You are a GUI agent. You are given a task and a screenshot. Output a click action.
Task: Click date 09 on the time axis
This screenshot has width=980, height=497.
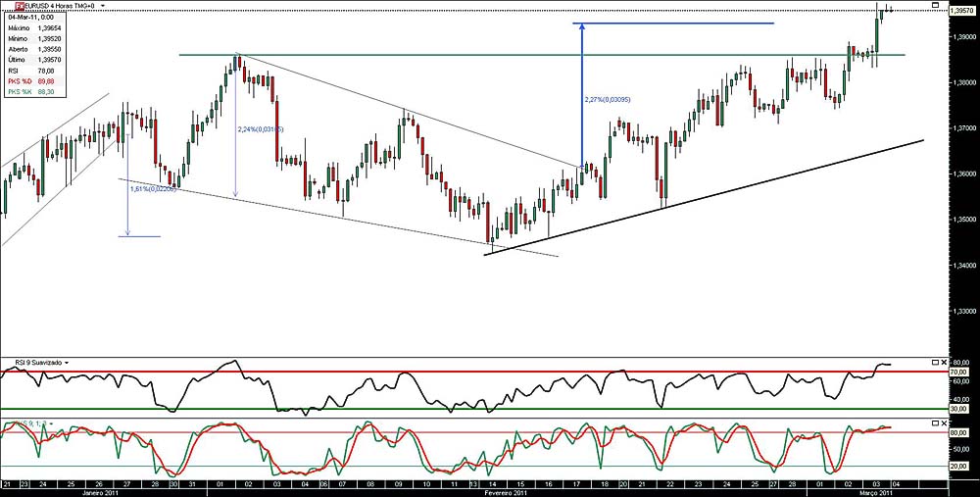point(398,484)
